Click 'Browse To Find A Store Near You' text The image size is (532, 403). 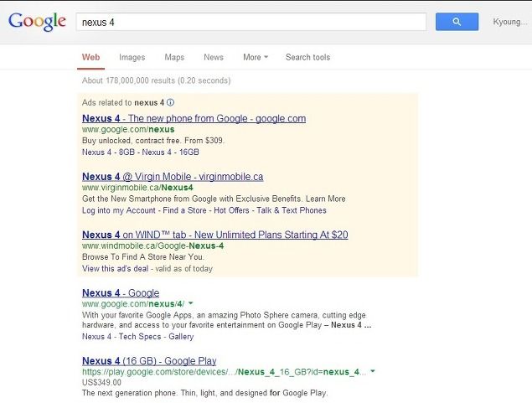[142, 256]
